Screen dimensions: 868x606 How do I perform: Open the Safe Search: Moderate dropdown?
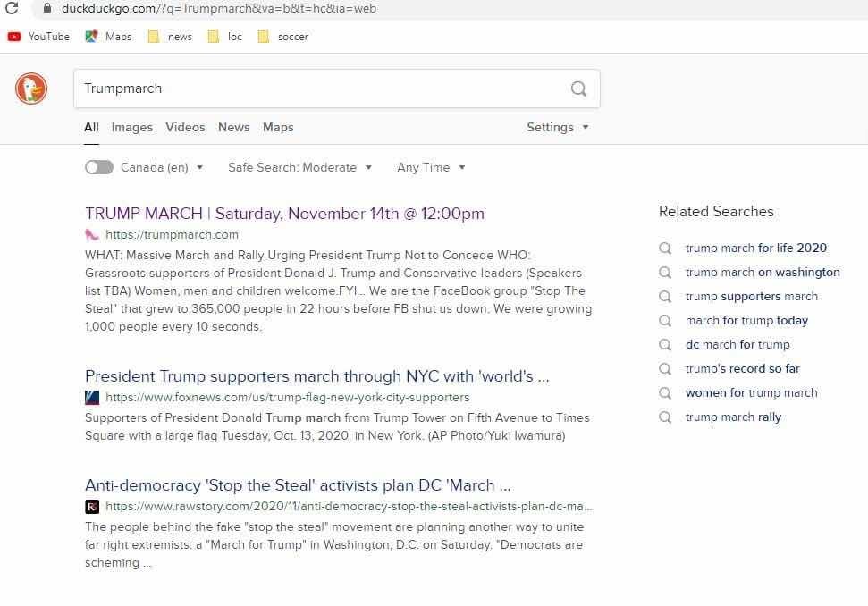coord(300,167)
